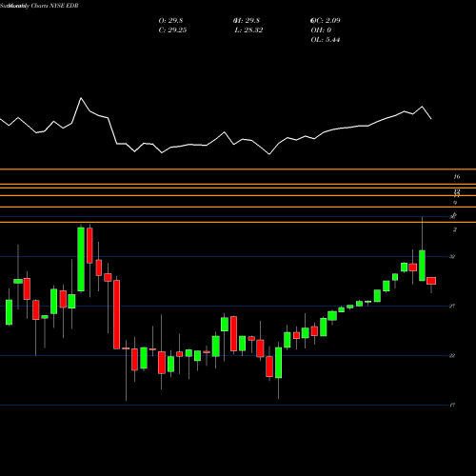Click the '17' price axis label
The width and height of the screenshot is (476, 476).
(x=452, y=405)
